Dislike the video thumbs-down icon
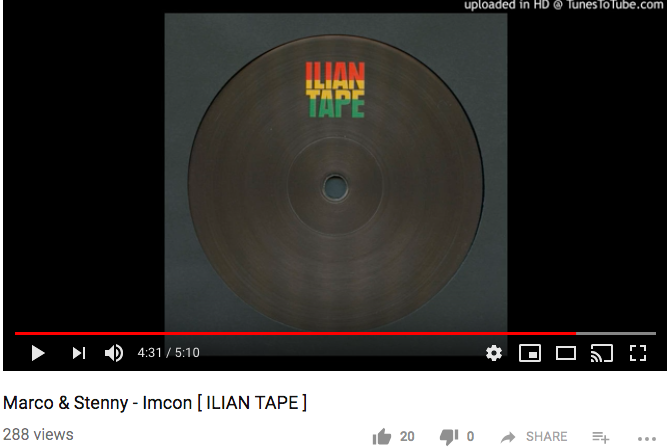 point(449,437)
